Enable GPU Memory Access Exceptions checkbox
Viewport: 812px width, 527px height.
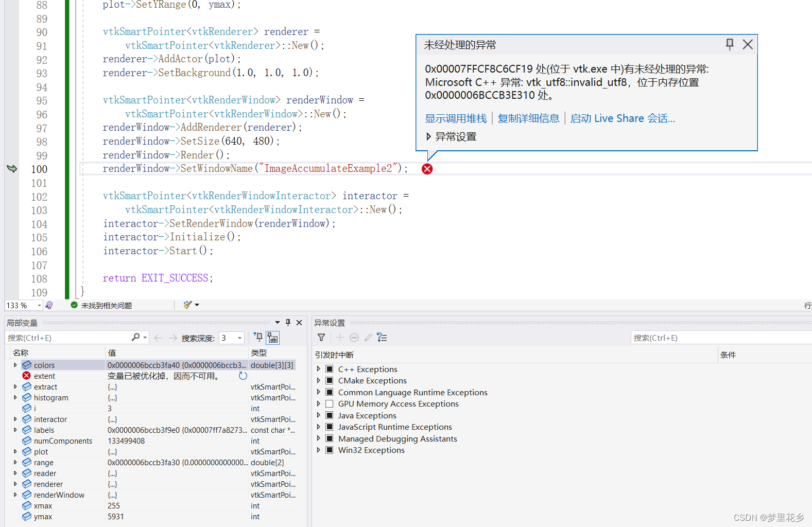(330, 403)
